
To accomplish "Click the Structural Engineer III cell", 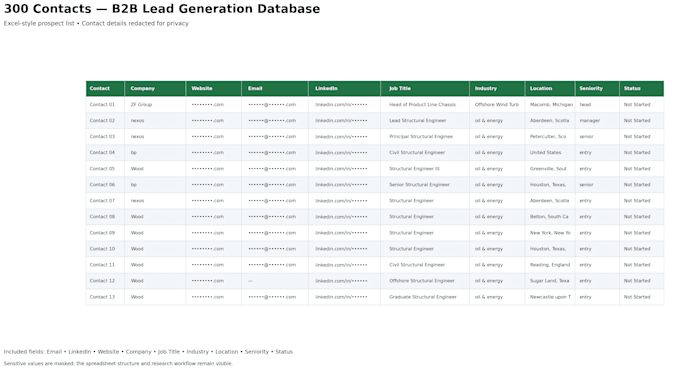I will point(425,169).
